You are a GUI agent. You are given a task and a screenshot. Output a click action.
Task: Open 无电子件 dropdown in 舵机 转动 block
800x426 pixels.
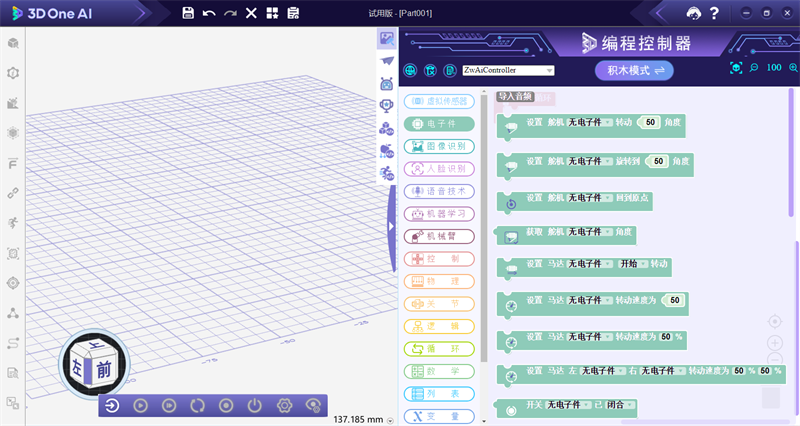(590, 122)
